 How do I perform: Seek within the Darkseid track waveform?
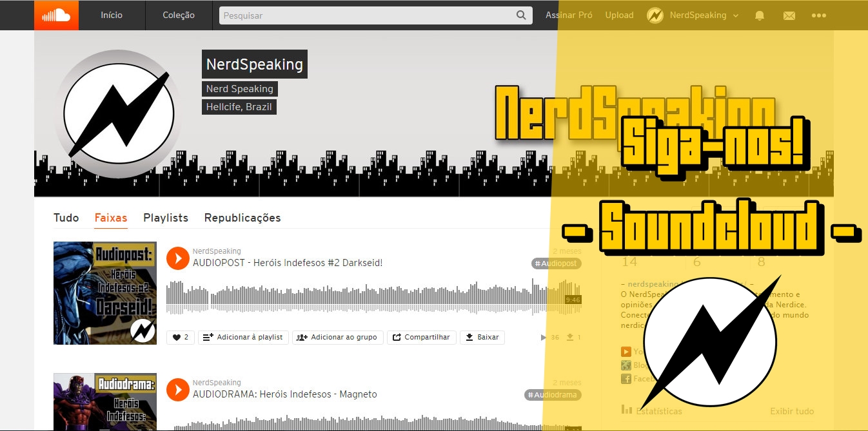pyautogui.click(x=374, y=297)
